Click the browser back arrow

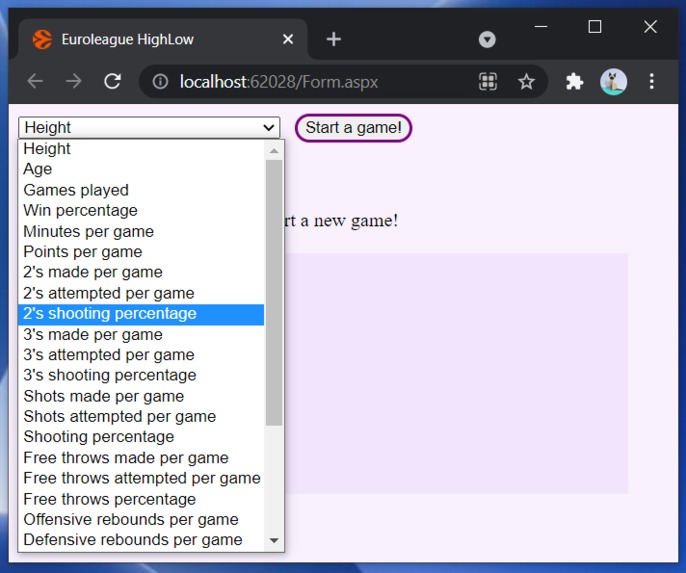35,81
